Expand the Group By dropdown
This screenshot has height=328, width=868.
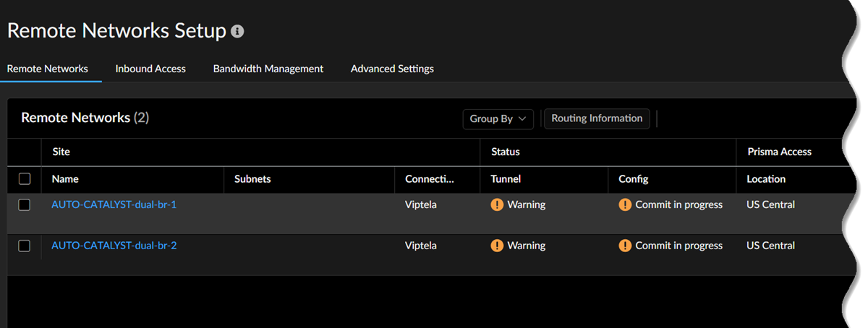(498, 119)
